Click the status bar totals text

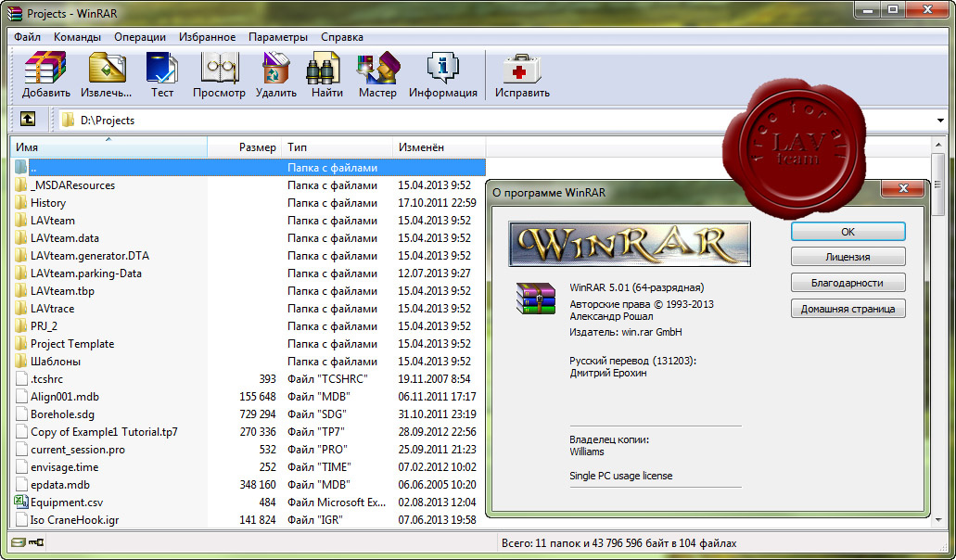point(618,543)
